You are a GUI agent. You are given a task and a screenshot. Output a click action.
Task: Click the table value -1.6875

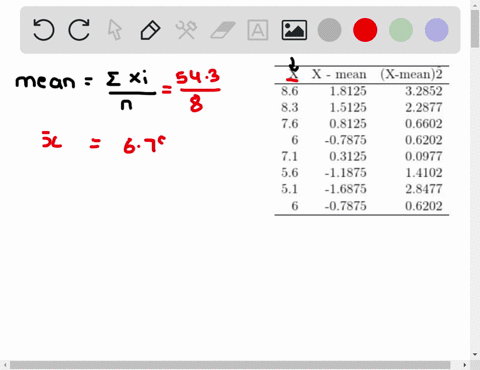click(346, 189)
